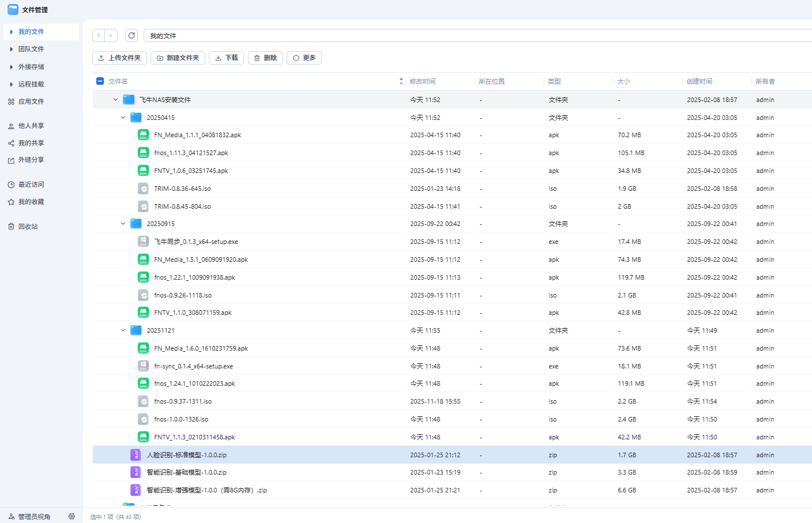Click the 上传文件夹 button
812x523 pixels.
(119, 58)
